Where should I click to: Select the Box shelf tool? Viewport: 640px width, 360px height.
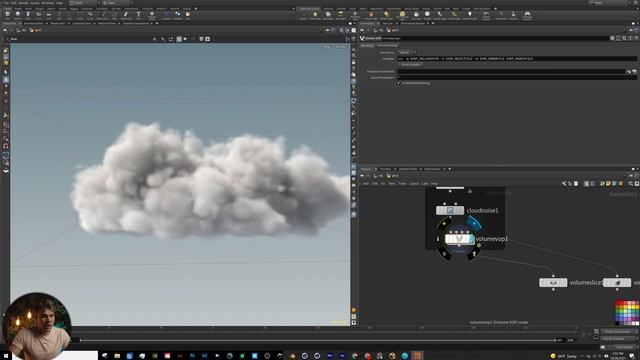[x=7, y=15]
